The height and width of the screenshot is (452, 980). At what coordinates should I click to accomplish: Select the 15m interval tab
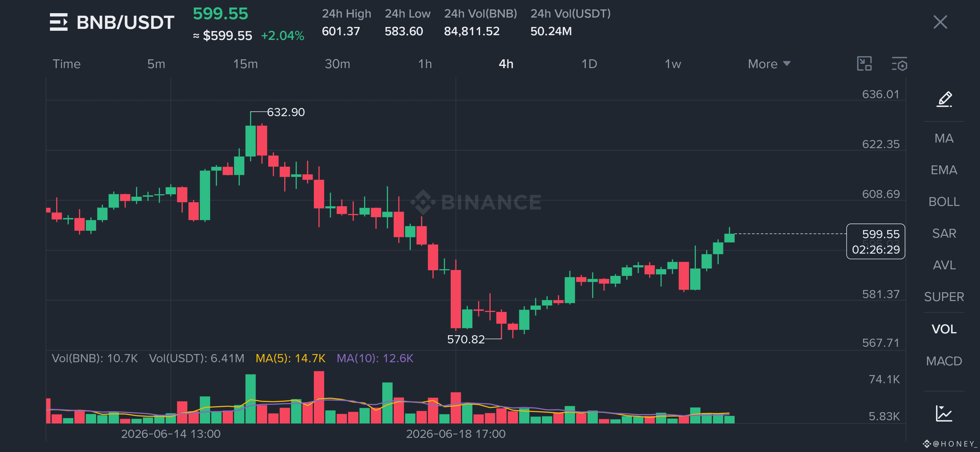(x=245, y=64)
